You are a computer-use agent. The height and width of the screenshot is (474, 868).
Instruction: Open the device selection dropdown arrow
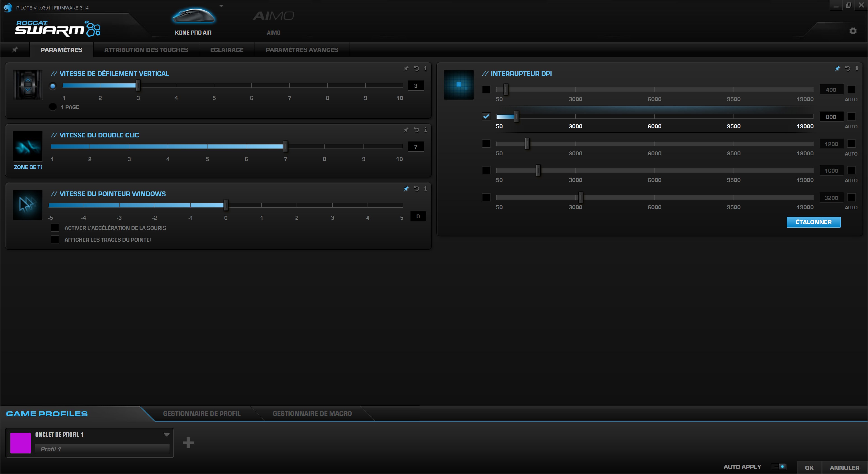(x=221, y=6)
